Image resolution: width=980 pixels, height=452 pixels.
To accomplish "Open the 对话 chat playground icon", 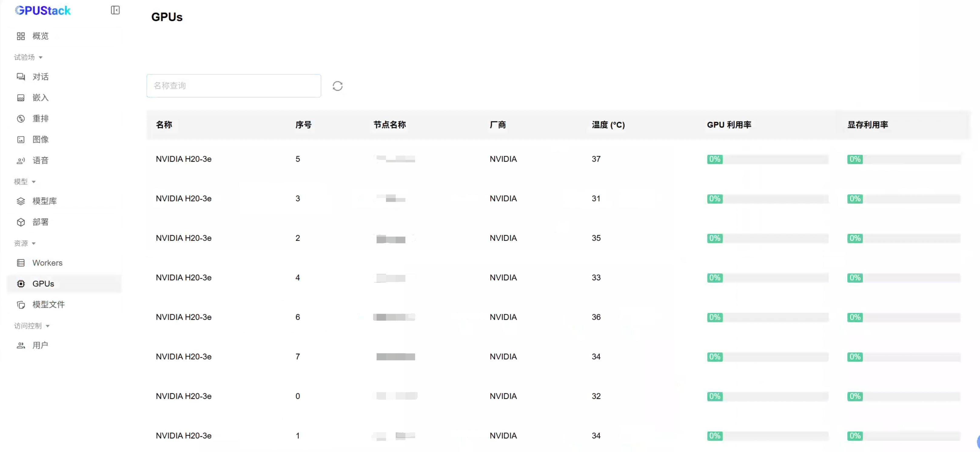I will tap(21, 77).
